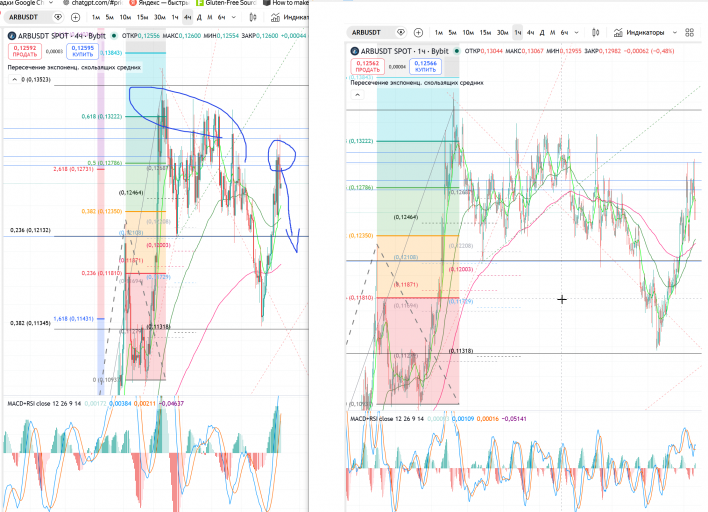Open Индикаторы indicators button in left chart
This screenshot has height=512, width=708.
[289, 17]
